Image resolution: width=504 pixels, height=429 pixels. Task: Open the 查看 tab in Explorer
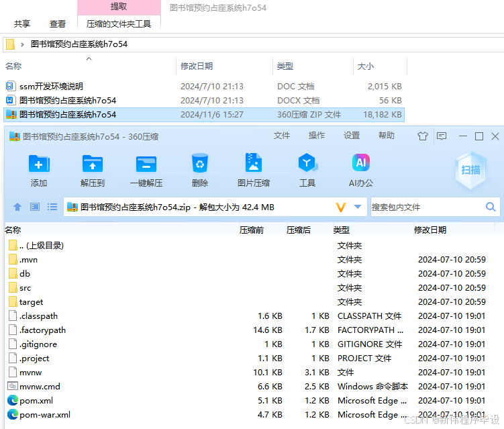tap(58, 23)
